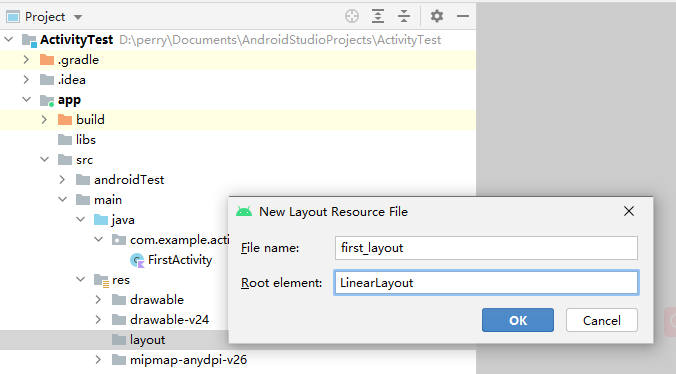Screen dimensions: 676x374
Task: Select the drawable folder row
Action: pyautogui.click(x=114, y=299)
